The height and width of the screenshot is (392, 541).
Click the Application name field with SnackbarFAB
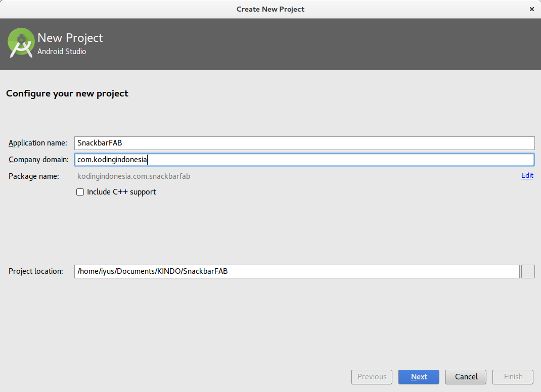point(304,143)
